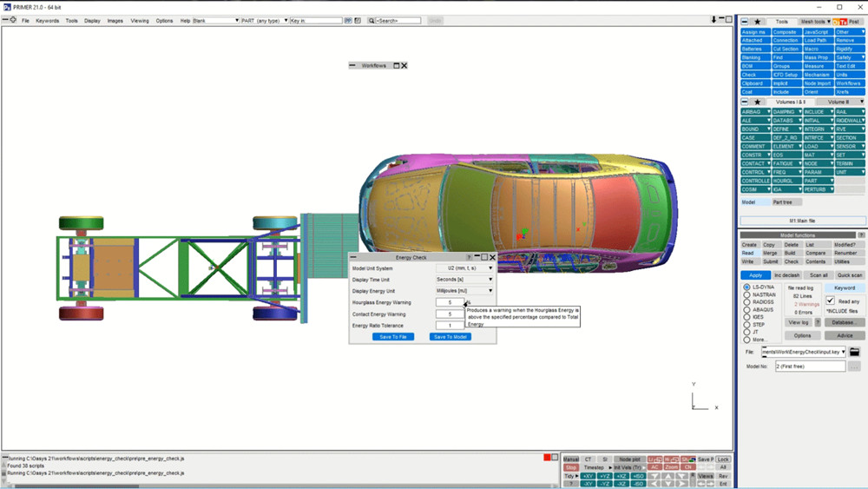Open the Display Energy Unit dropdown

464,291
